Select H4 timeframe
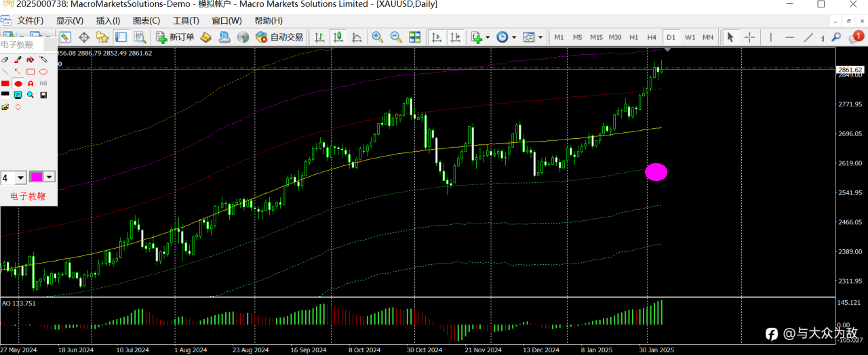868x355 pixels. click(x=652, y=37)
